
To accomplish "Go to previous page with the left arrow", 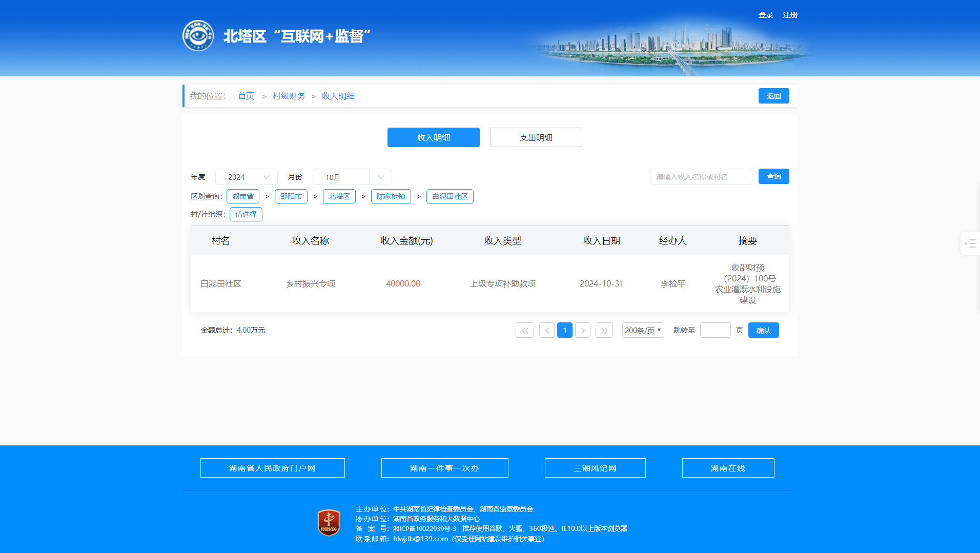I will point(546,331).
